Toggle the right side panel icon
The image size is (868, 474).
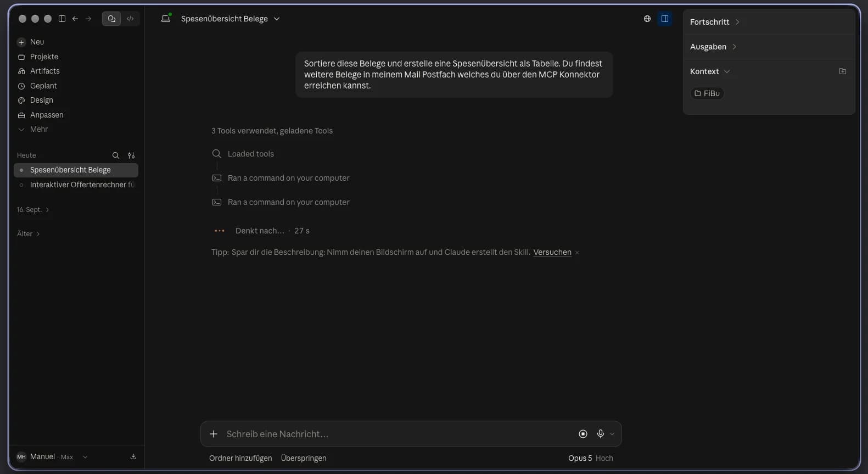[665, 19]
